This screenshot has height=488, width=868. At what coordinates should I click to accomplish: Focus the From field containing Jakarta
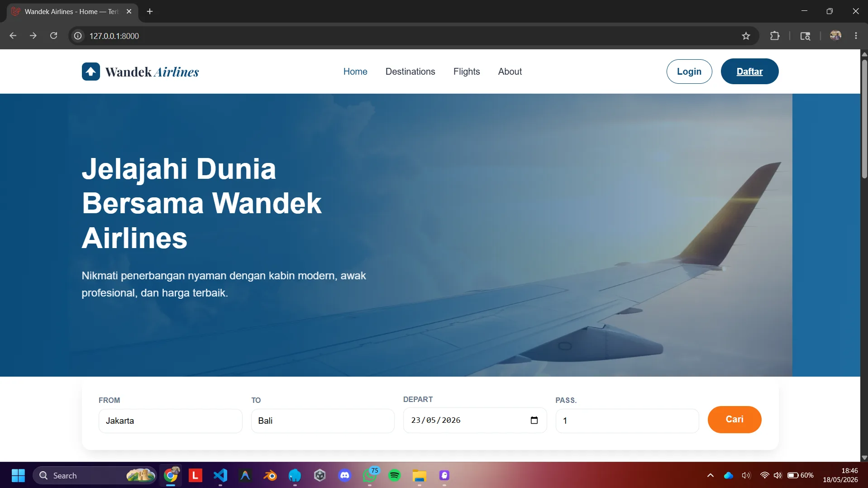click(171, 421)
